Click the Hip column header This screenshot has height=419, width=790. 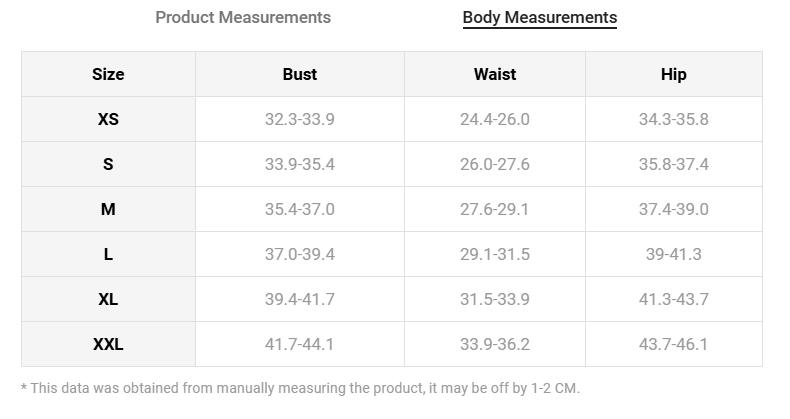[x=674, y=74]
